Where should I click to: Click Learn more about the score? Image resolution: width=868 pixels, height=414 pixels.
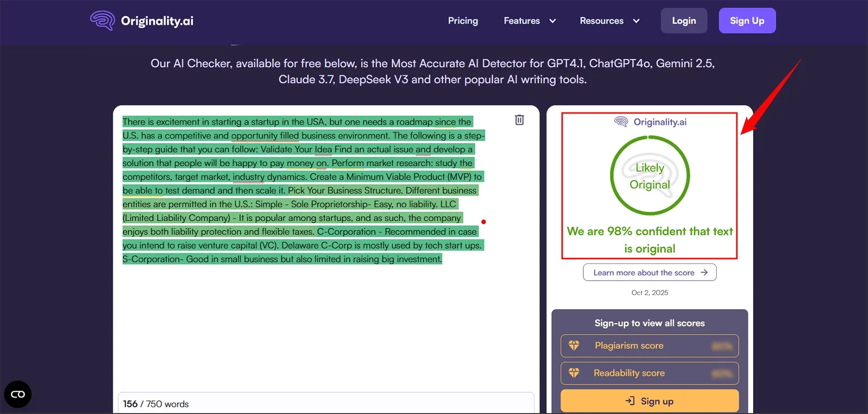pyautogui.click(x=644, y=272)
